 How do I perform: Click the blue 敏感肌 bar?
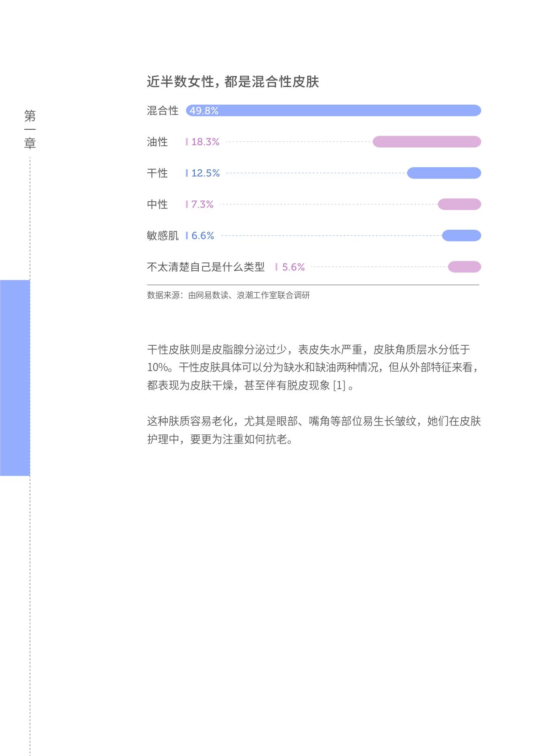coord(461,236)
